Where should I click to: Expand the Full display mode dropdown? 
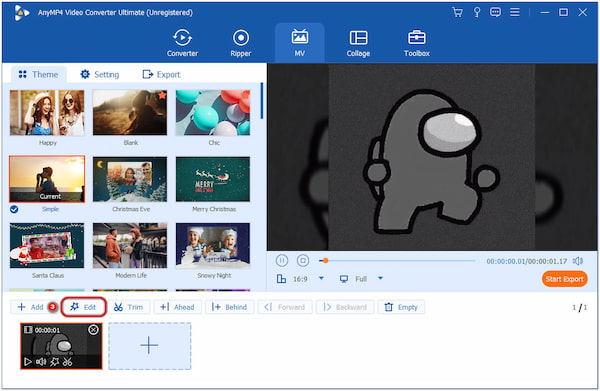[380, 278]
